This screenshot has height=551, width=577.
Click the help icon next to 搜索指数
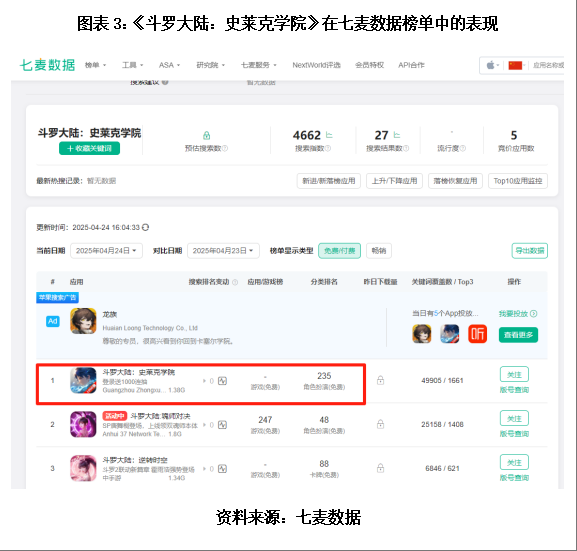click(328, 148)
